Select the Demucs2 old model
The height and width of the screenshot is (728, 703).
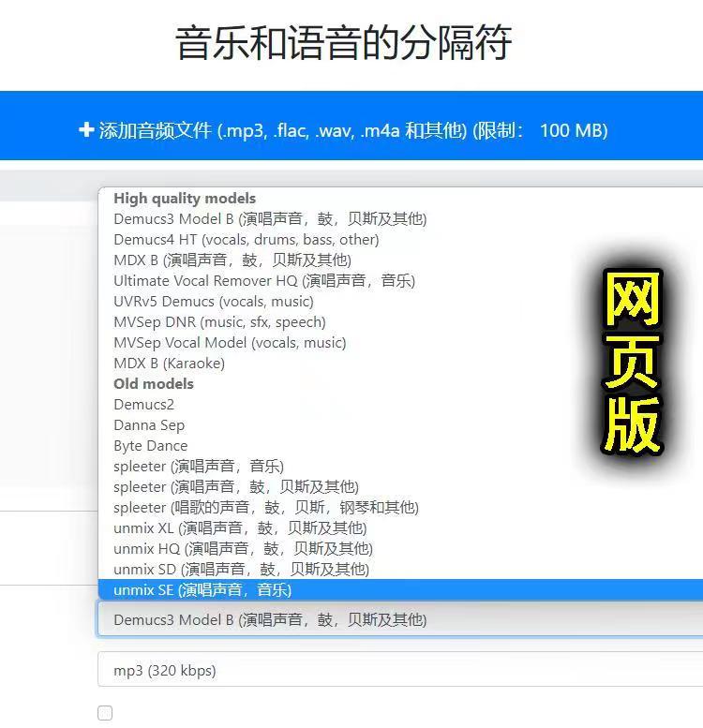click(x=144, y=405)
